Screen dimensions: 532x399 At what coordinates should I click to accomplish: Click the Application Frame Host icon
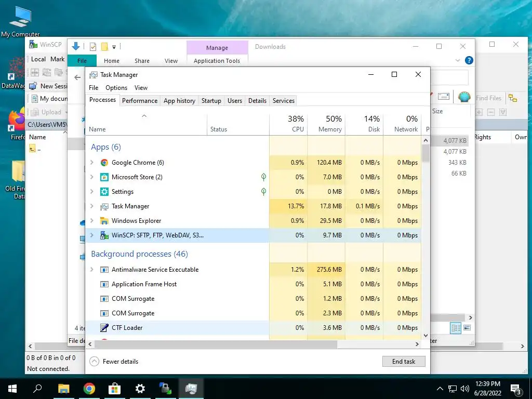pyautogui.click(x=104, y=284)
